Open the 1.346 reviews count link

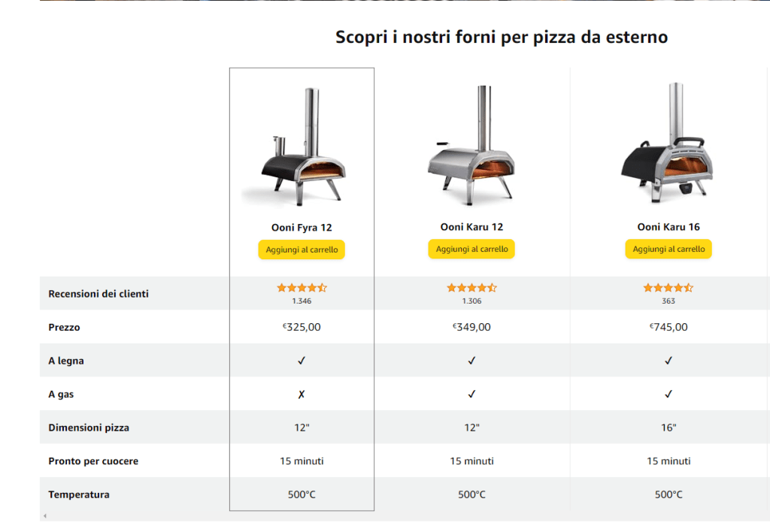click(x=302, y=301)
